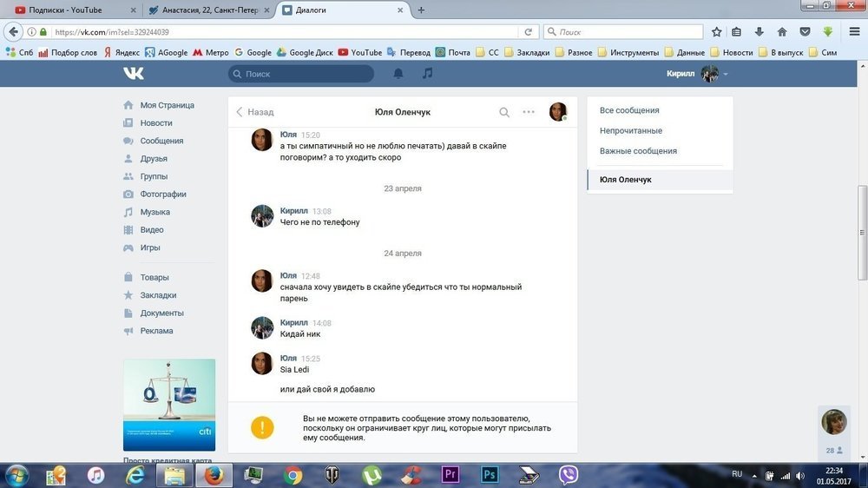Show bookmarks list toolbar icon
The image size is (868, 488).
click(736, 32)
